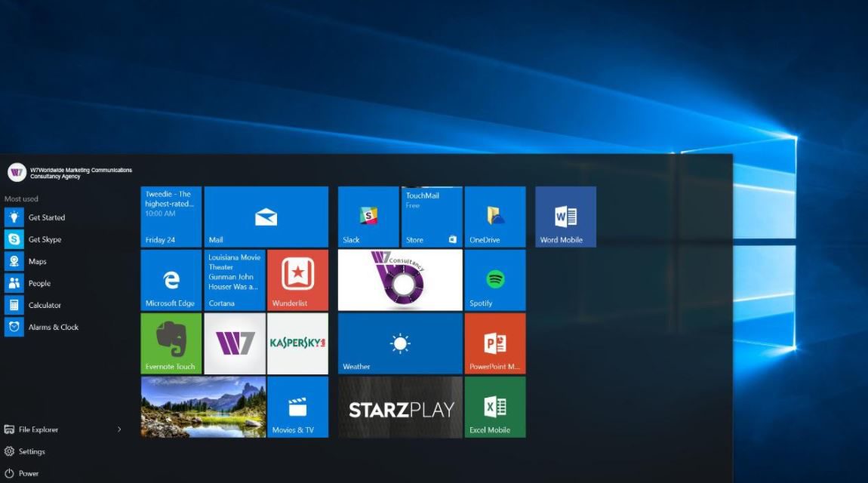Image resolution: width=868 pixels, height=483 pixels.
Task: Open the Slack tile
Action: coord(368,217)
